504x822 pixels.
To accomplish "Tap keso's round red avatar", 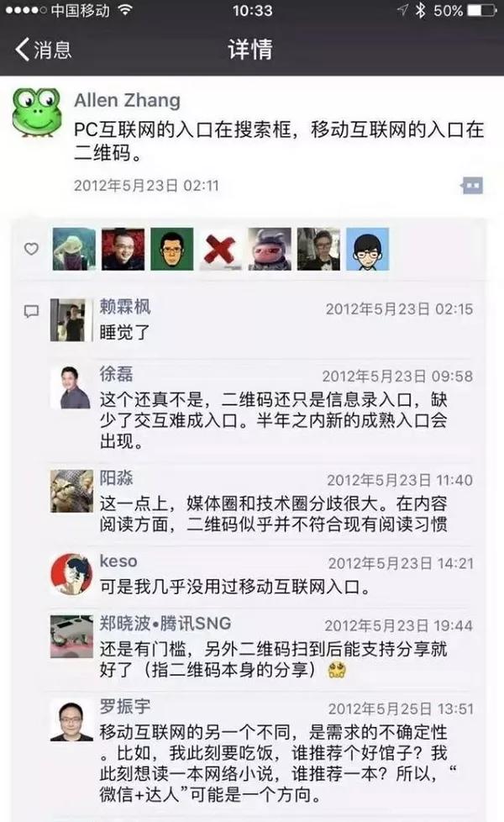I will pyautogui.click(x=71, y=574).
